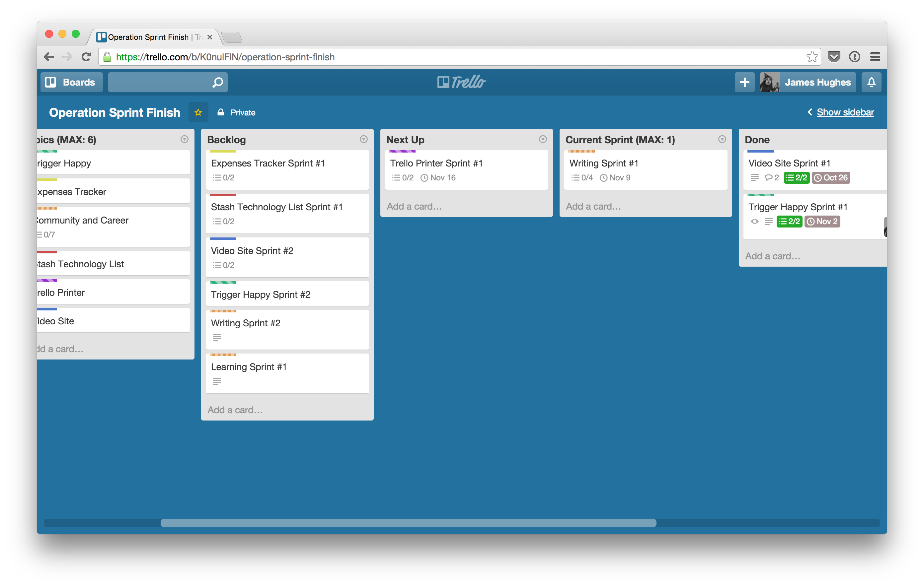Click yellow label on Expenses Tracker Sprint #1

[x=223, y=152]
